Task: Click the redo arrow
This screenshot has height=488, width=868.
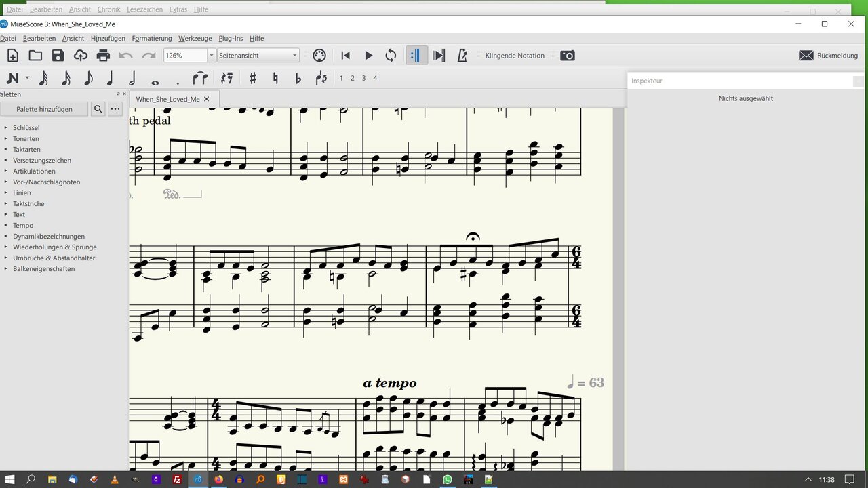Action: click(x=149, y=56)
